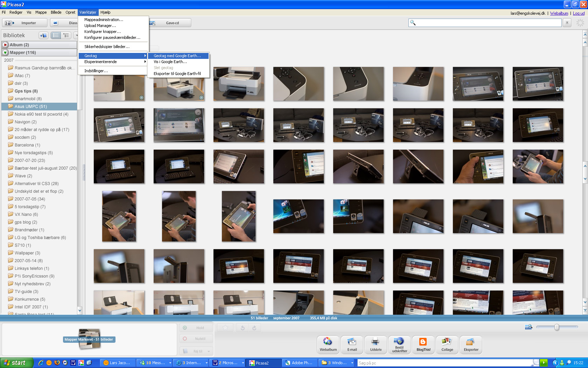
Task: Click the Importer button
Action: pos(25,23)
